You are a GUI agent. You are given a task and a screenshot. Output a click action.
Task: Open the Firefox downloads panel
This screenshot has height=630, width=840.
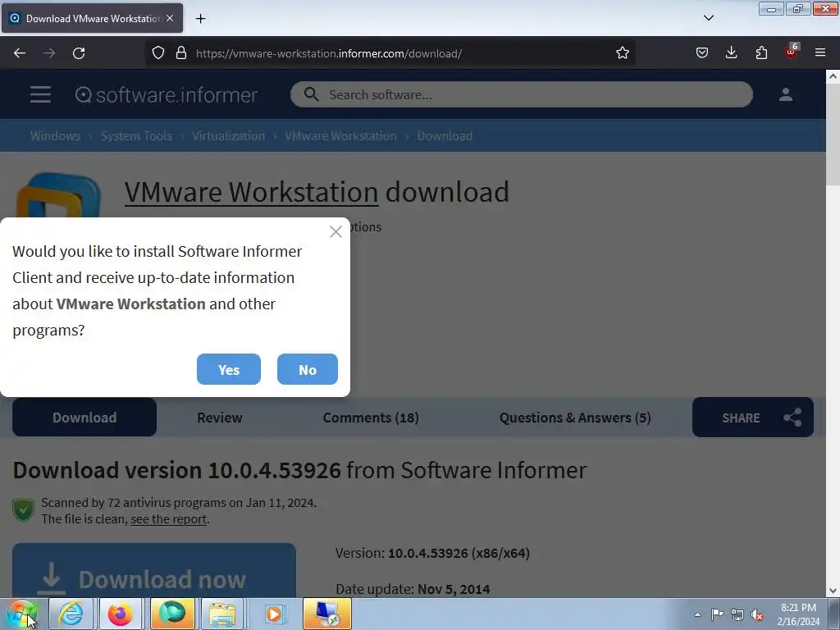tap(731, 53)
